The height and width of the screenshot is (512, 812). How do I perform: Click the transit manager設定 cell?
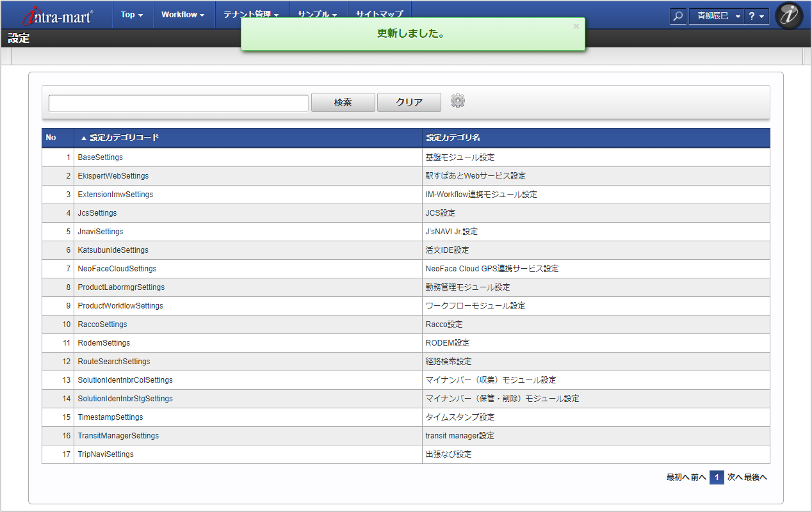[x=596, y=436]
